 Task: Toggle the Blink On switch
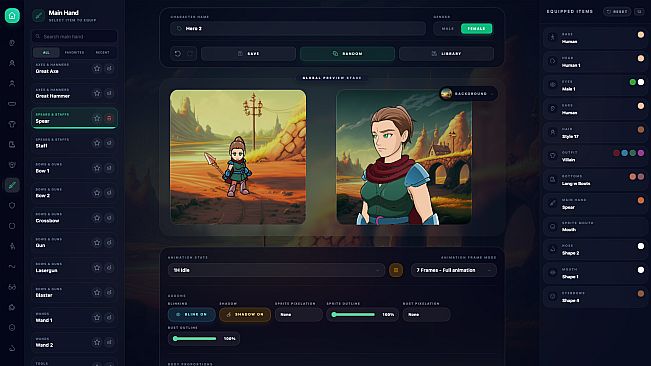pyautogui.click(x=192, y=315)
